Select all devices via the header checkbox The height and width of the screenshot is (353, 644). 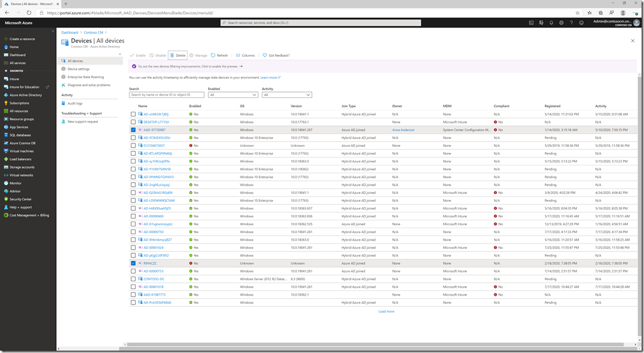point(134,106)
